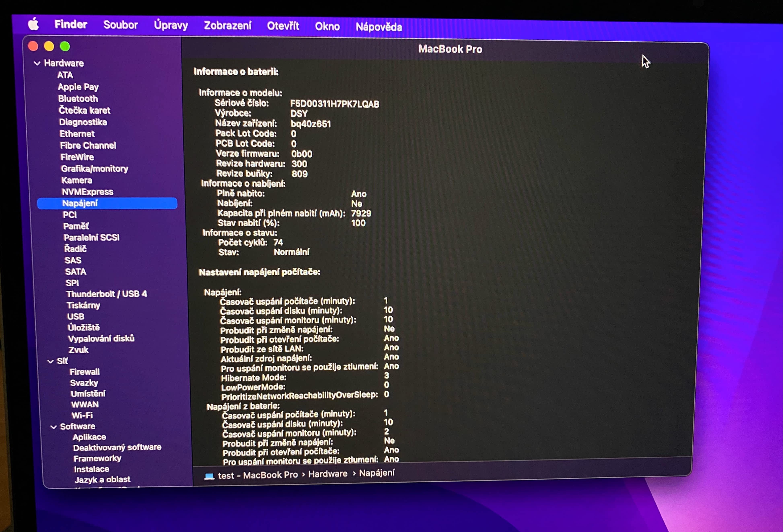Open the Apple logo menu
Viewport: 783px width, 532px height.
point(33,24)
